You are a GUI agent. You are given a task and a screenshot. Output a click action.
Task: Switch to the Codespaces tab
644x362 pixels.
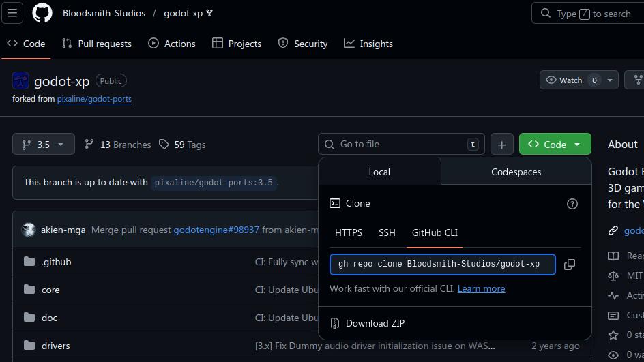point(516,172)
